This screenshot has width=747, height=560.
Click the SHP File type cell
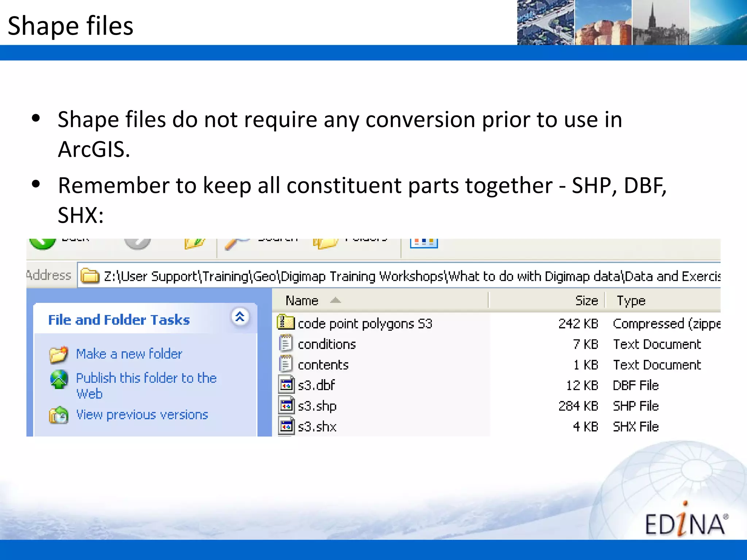pyautogui.click(x=636, y=406)
